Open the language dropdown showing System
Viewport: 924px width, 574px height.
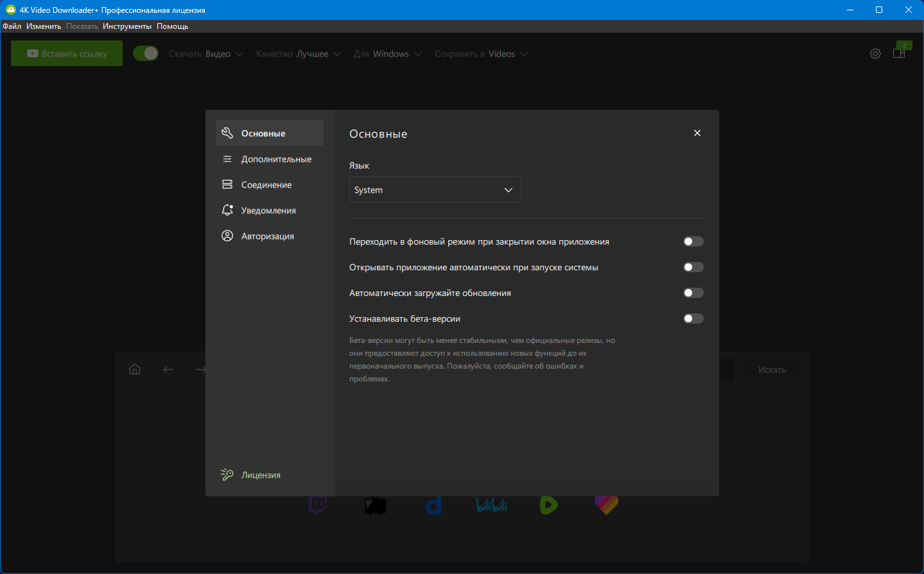click(435, 190)
